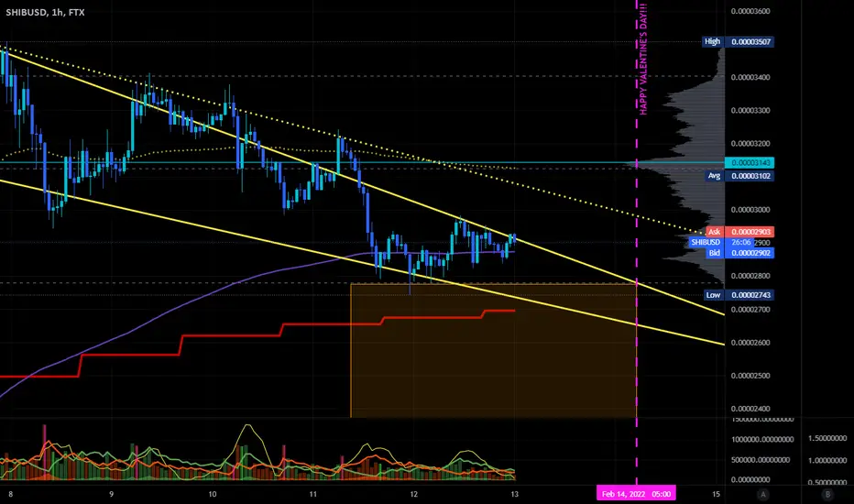Select the Low 0.00002743 price label
The height and width of the screenshot is (504, 854).
coord(739,295)
